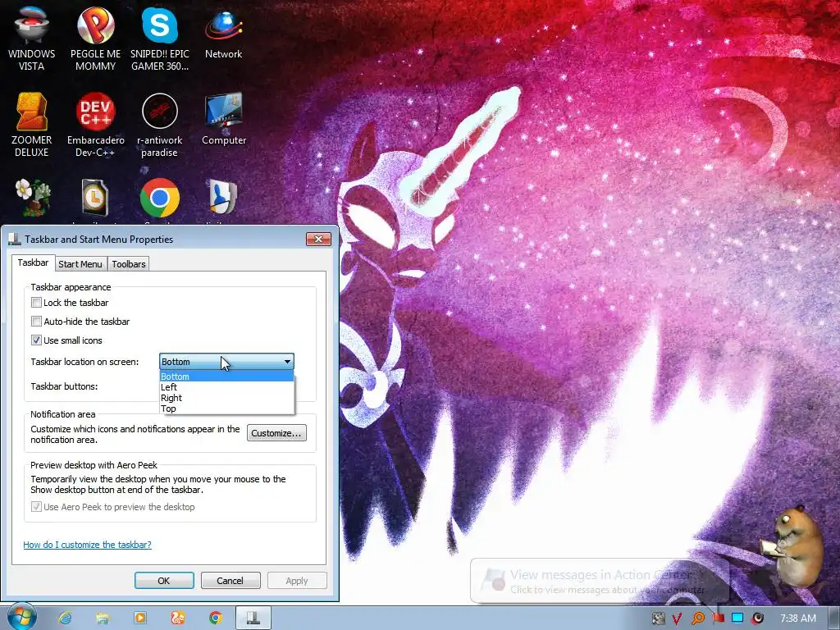The image size is (840, 630).
Task: Select the Computer desktop icon
Action: coord(223,119)
